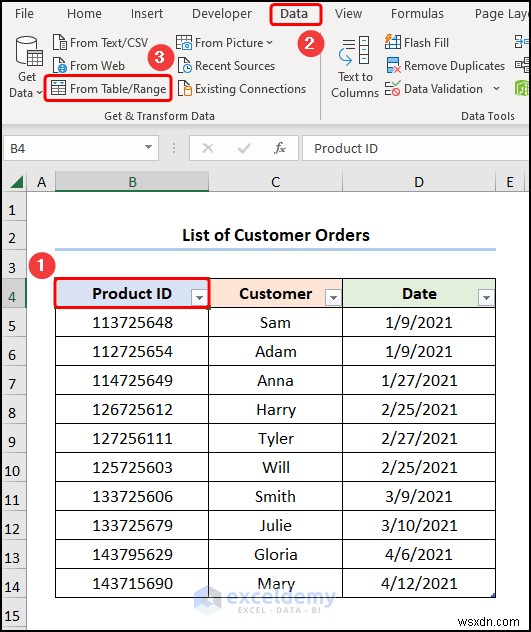Select the date cell 1/27/2021
This screenshot has width=531, height=632.
419,380
